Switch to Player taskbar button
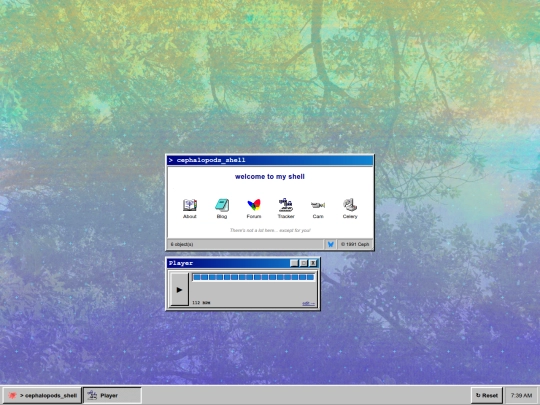540x405 pixels. [x=112, y=395]
